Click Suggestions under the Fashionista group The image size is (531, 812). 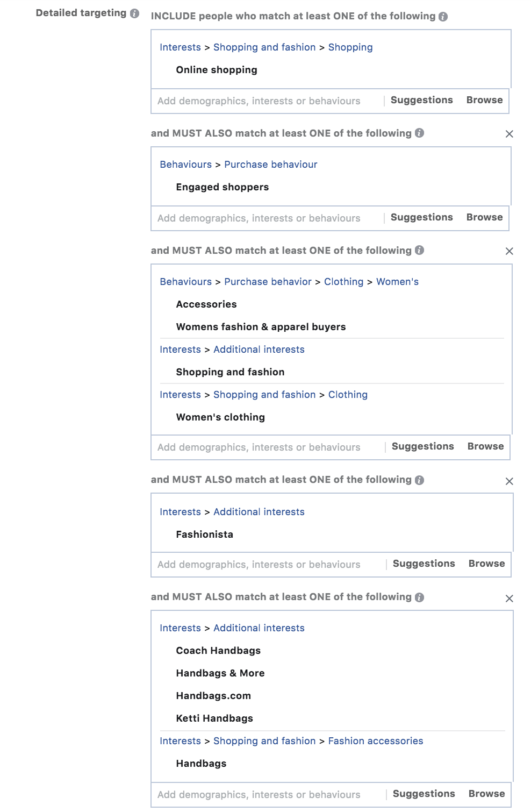pyautogui.click(x=424, y=564)
